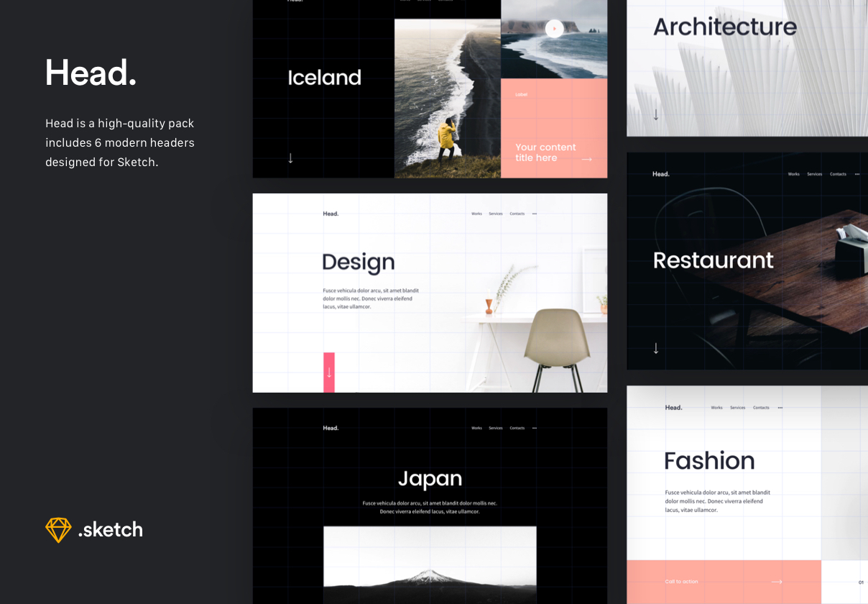868x604 pixels.
Task: Click the big 'Head.' title on left panel
Action: click(91, 73)
